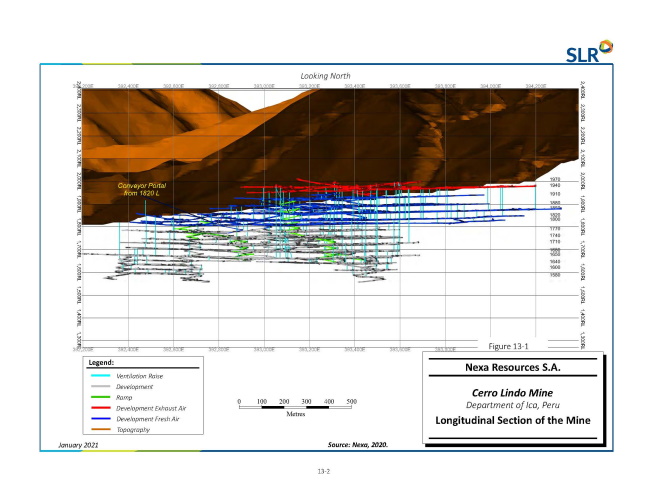Click the SLR logo
This screenshot has width=649, height=504.
[589, 51]
